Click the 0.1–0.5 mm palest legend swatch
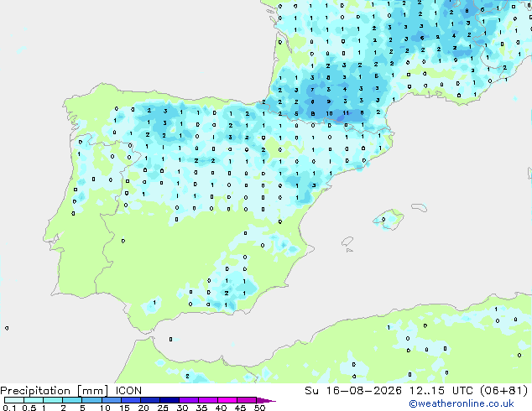The width and height of the screenshot is (532, 411). [x=14, y=400]
